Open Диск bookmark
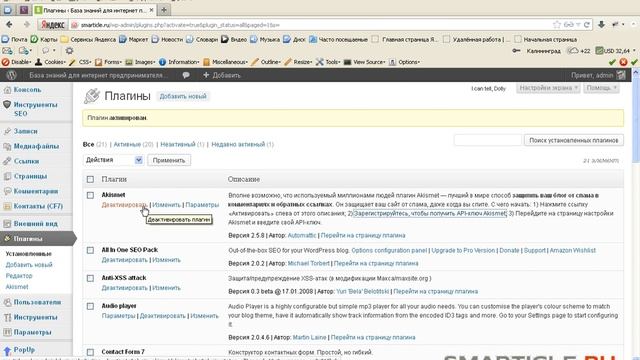This screenshot has height=360, width=640. [294, 40]
